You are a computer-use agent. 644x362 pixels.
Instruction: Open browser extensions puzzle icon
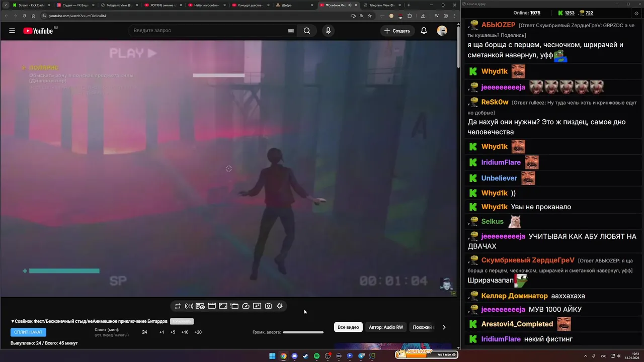[410, 16]
